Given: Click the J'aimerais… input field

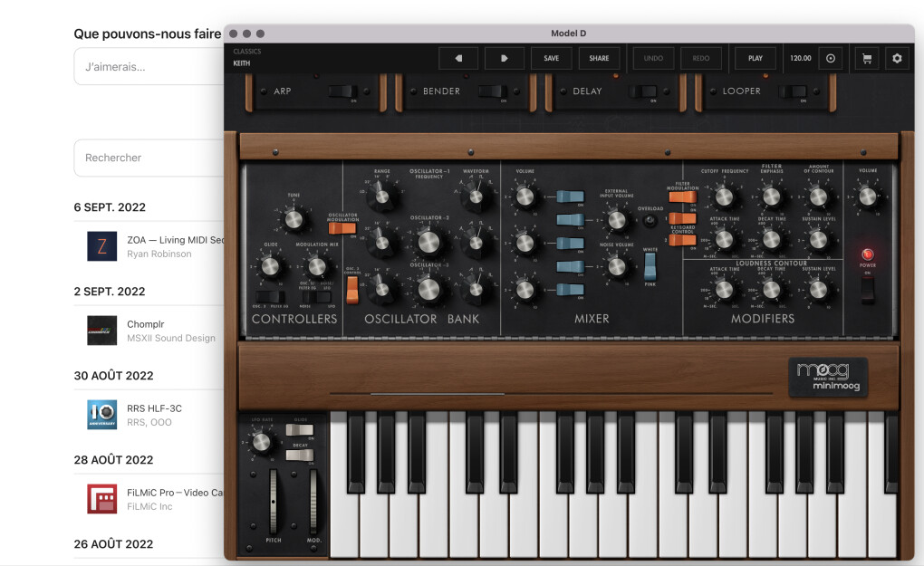Looking at the screenshot, I should (x=149, y=66).
